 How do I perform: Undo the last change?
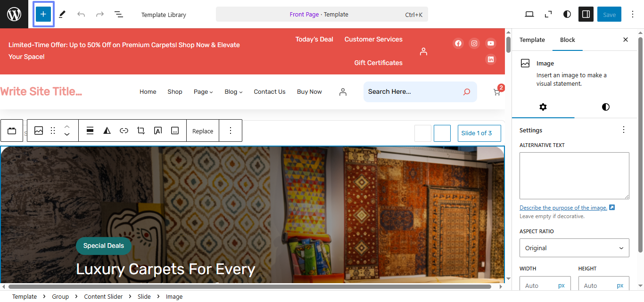click(81, 15)
